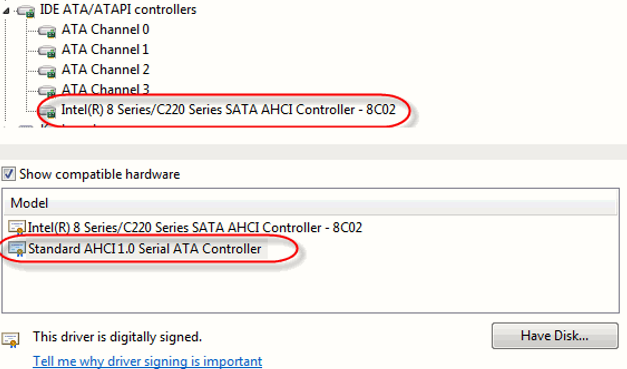627x369 pixels.
Task: Click the ATA Channel 3 device icon
Action: tap(47, 91)
